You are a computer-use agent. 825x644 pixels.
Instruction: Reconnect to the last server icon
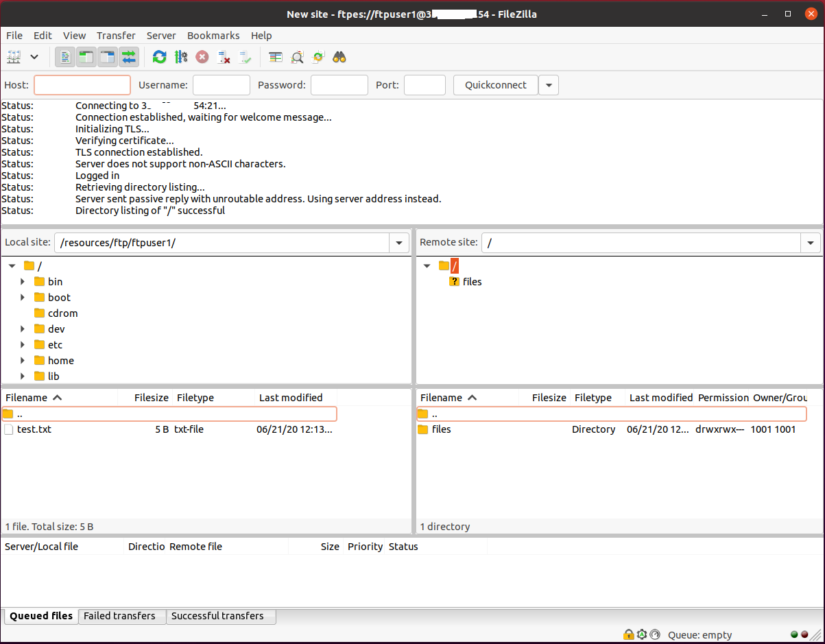point(245,57)
